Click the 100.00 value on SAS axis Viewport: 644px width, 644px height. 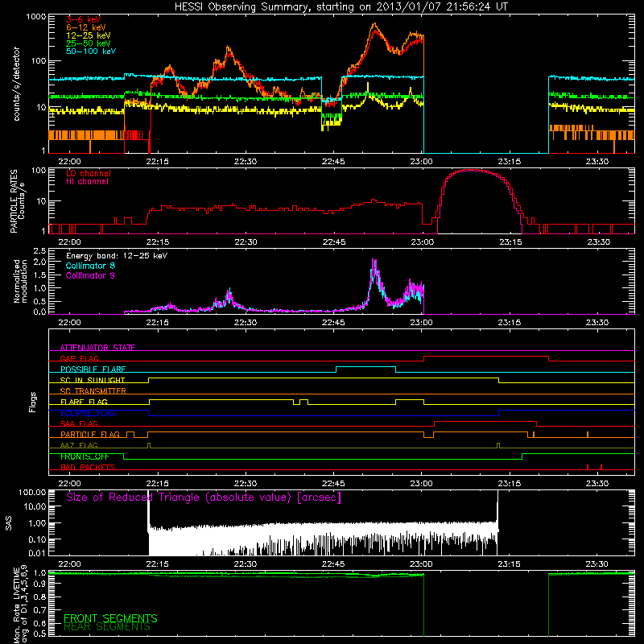coord(32,492)
